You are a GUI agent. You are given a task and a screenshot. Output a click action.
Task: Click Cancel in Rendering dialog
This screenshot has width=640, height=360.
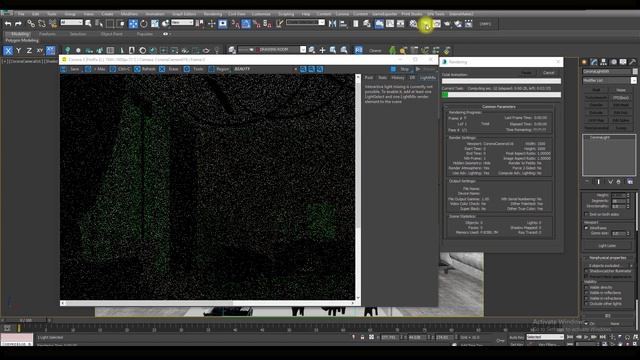(549, 73)
